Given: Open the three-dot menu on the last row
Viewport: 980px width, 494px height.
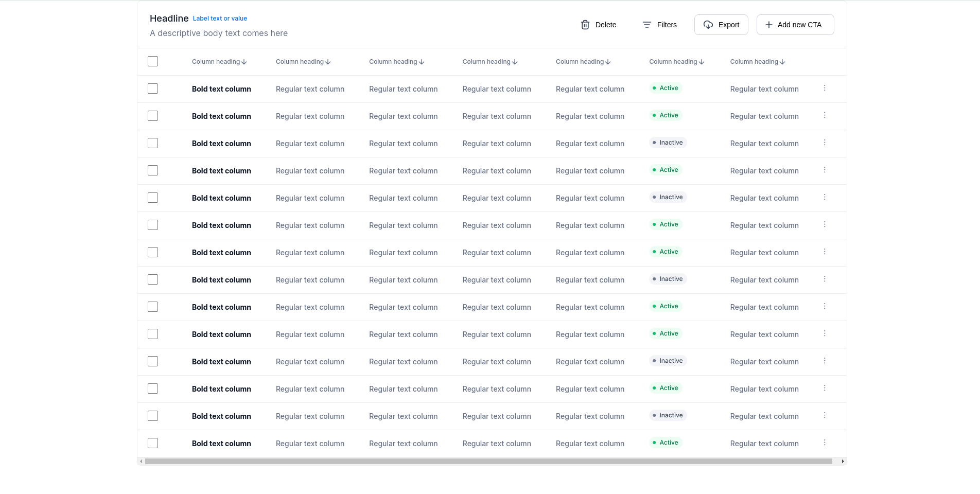Looking at the screenshot, I should coord(825,442).
